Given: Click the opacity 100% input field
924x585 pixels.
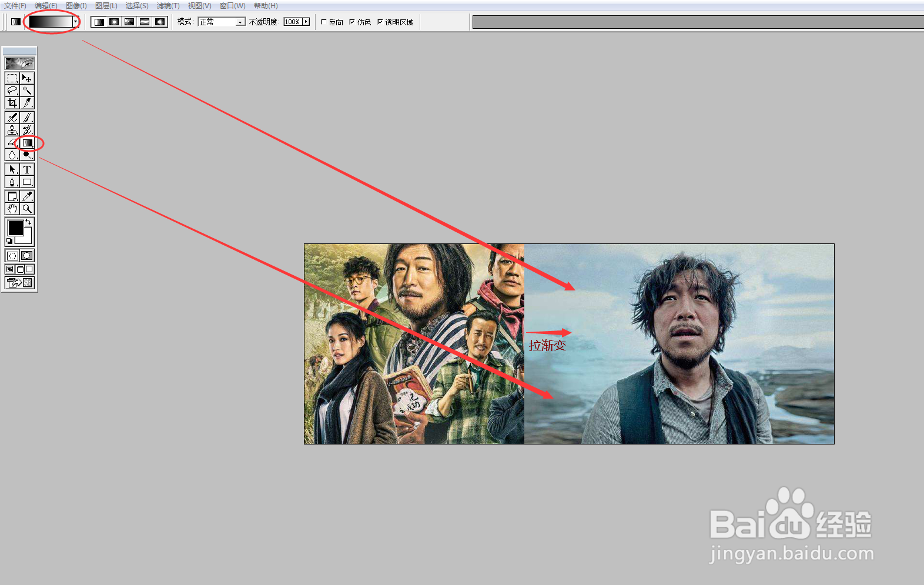Looking at the screenshot, I should pyautogui.click(x=293, y=22).
